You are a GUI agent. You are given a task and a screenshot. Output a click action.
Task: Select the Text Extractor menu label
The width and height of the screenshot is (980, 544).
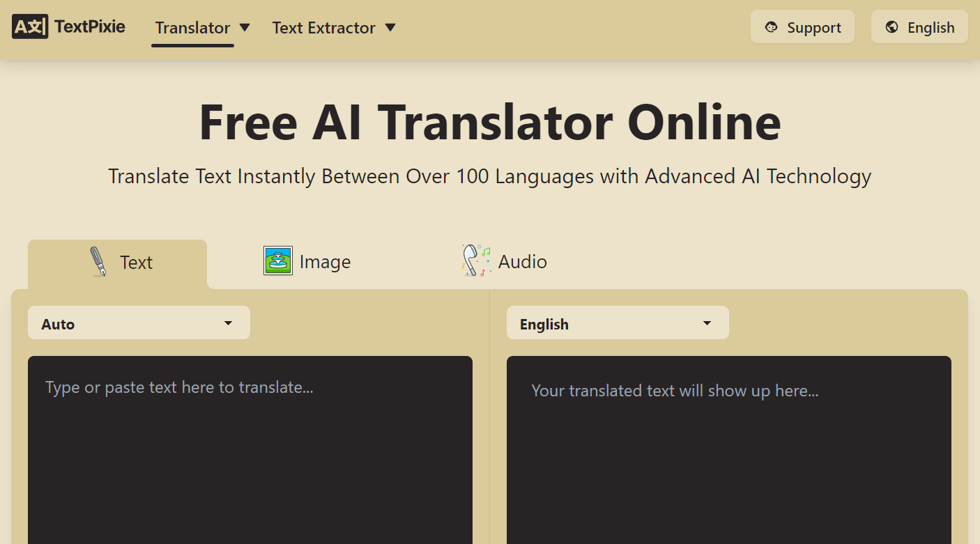(323, 28)
